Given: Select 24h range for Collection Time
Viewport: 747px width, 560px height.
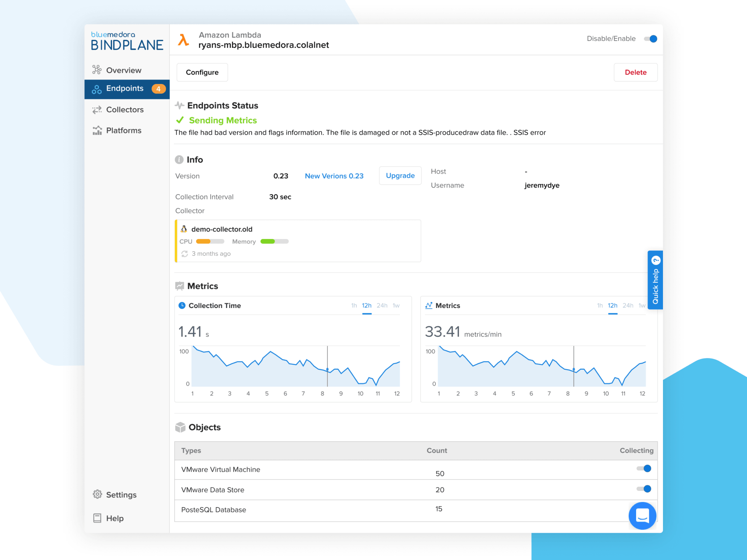Looking at the screenshot, I should click(382, 305).
